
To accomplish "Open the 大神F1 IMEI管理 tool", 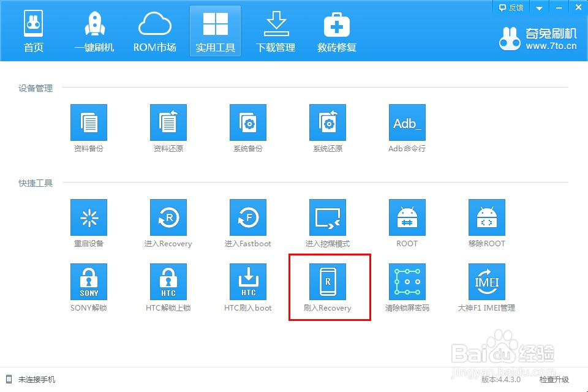I will 486,282.
